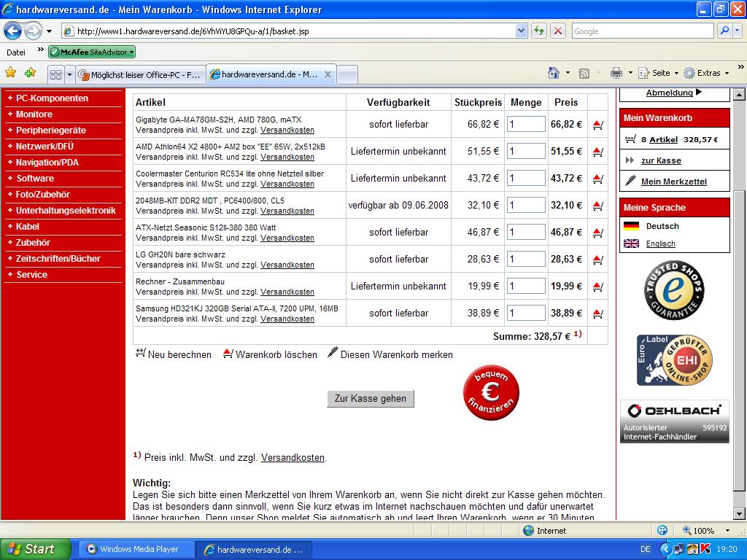Viewport: 747px width, 560px height.
Task: Click the Zur Kasse gehen button
Action: coord(370,399)
